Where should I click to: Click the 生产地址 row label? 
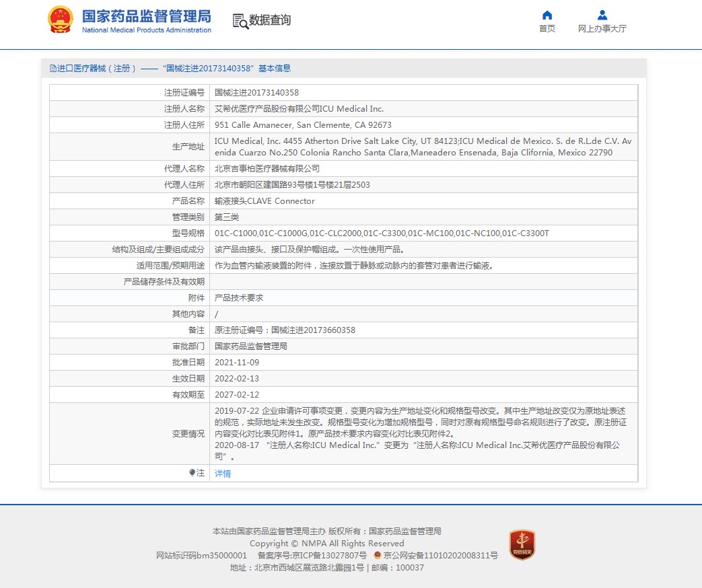click(188, 147)
